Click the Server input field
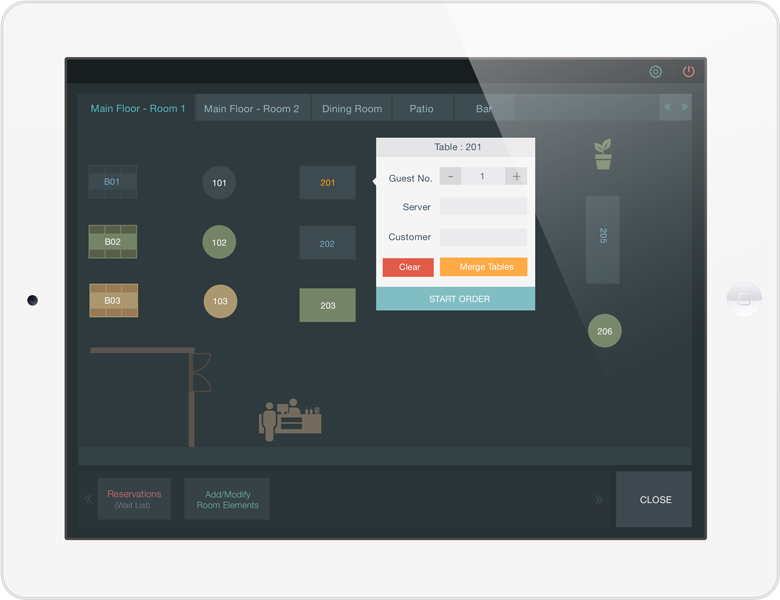The width and height of the screenshot is (780, 600). pyautogui.click(x=483, y=207)
